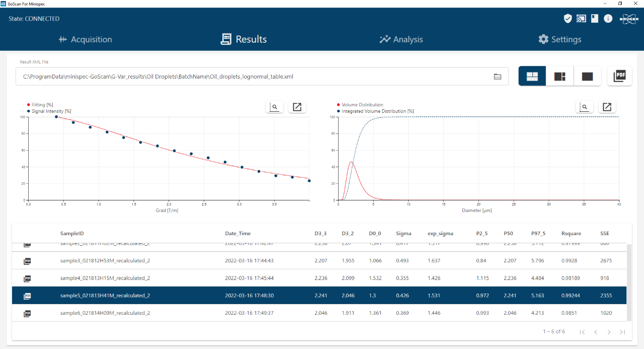Open the bookmark manual icon
This screenshot has height=349, width=644.
(595, 19)
